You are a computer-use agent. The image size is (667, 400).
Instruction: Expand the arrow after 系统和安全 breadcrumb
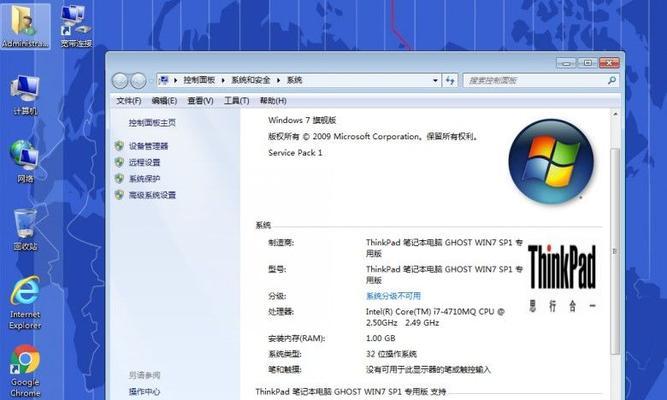pos(278,80)
